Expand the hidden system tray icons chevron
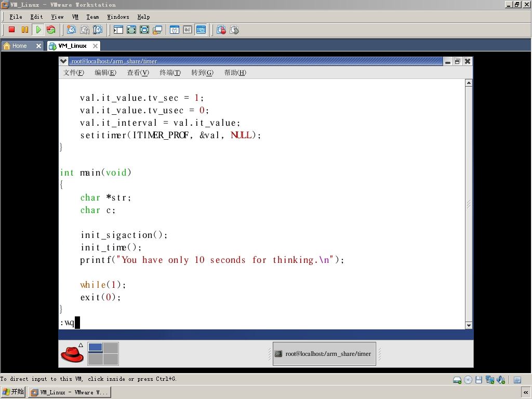The height and width of the screenshot is (399, 532). [526, 393]
